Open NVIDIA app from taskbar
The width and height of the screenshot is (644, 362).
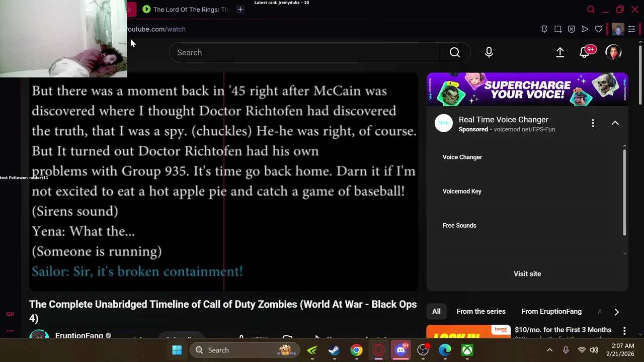coord(312,350)
